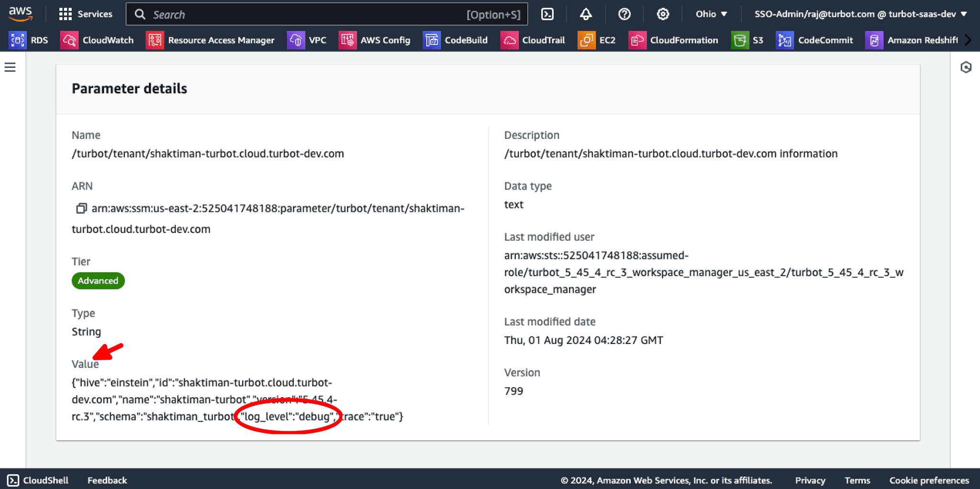Open the Feedback link at the bottom

pyautogui.click(x=107, y=480)
